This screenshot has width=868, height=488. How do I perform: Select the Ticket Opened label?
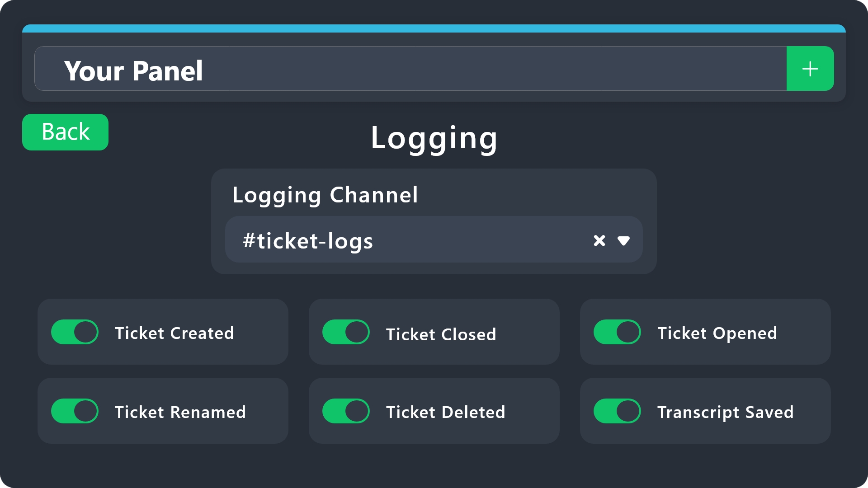(x=717, y=333)
